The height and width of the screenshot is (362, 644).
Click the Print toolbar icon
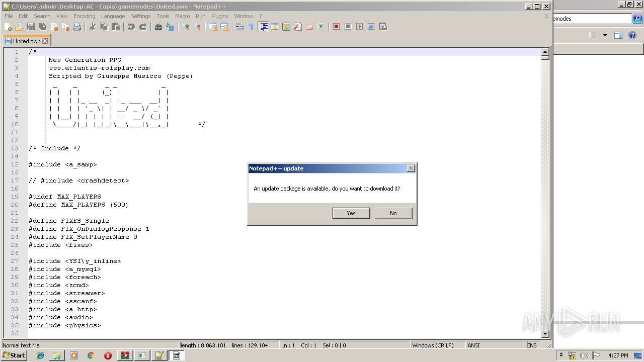pyautogui.click(x=77, y=27)
